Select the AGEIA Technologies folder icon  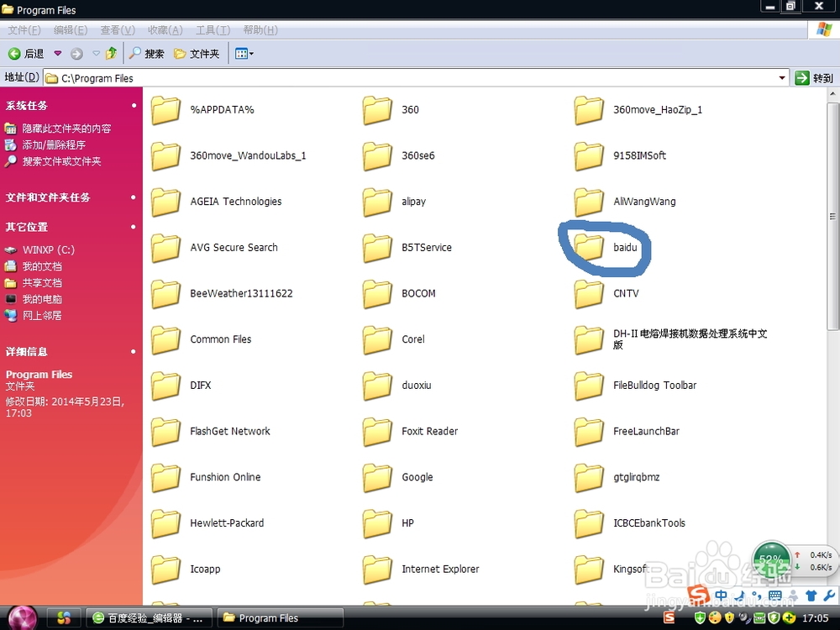[x=165, y=202]
